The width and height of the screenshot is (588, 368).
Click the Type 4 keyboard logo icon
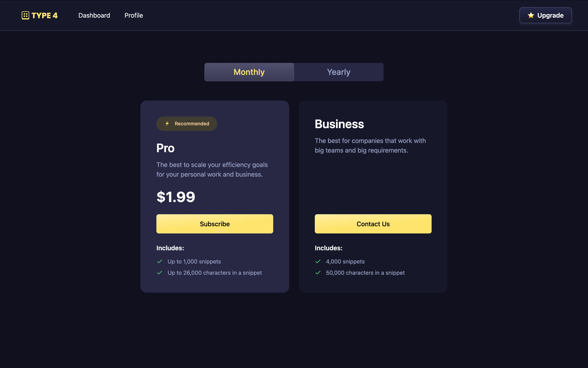25,15
